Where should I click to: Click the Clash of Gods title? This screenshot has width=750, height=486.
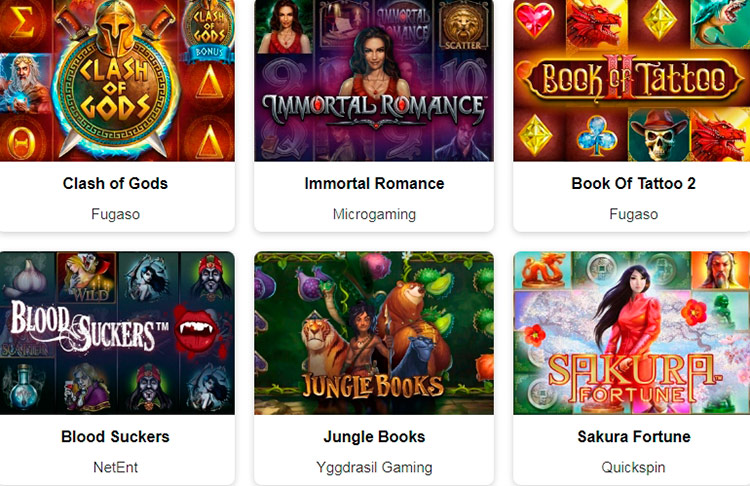point(115,183)
